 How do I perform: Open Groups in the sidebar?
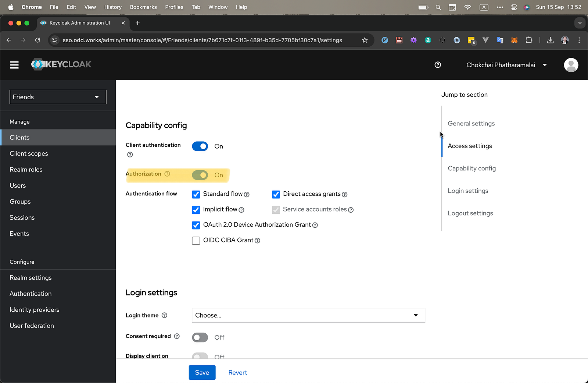58,202
